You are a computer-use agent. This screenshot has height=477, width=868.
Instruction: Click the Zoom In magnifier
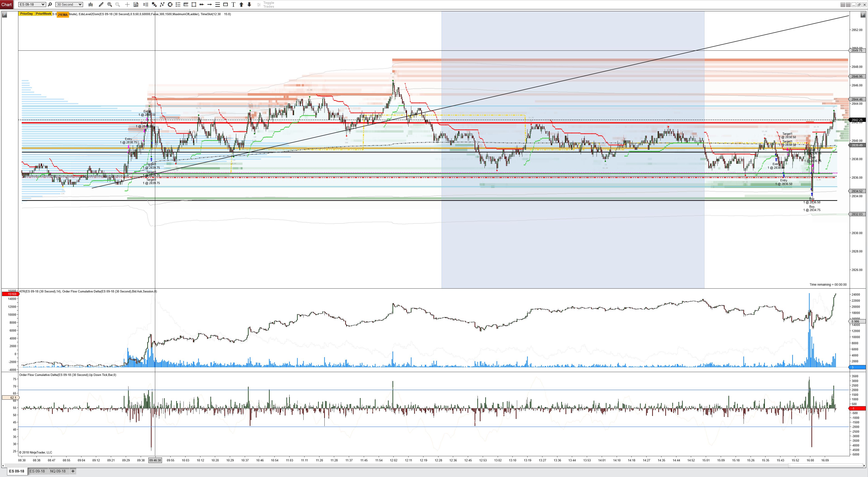(x=109, y=4)
